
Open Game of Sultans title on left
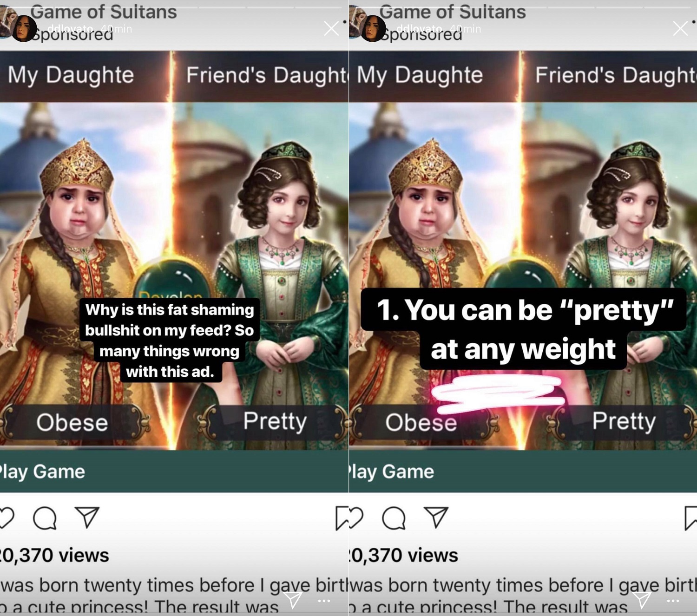point(104,12)
